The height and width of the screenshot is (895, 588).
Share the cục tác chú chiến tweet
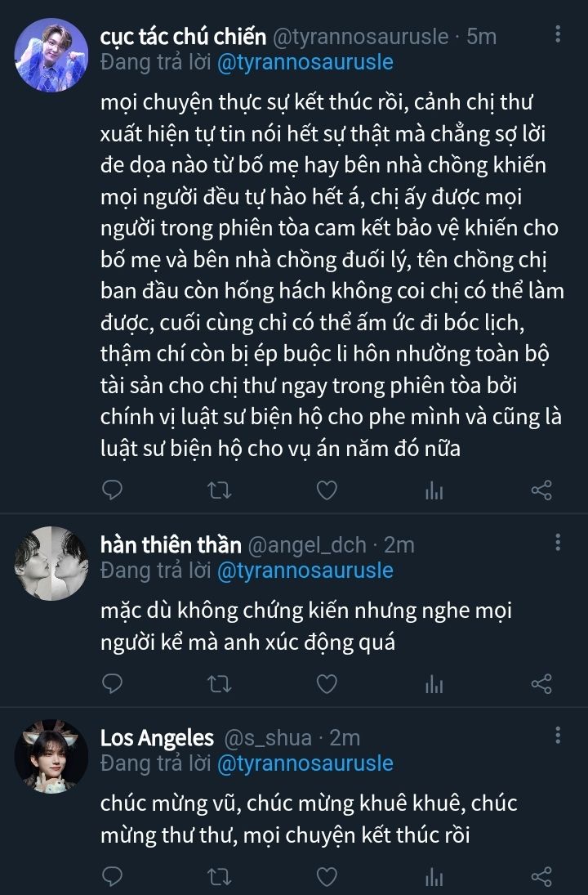[x=541, y=490]
